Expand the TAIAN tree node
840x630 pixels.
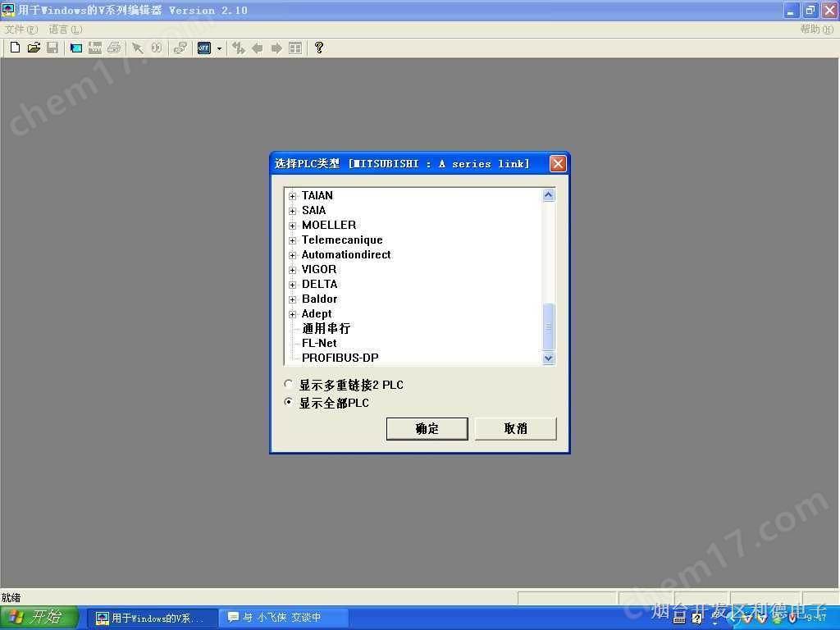click(292, 196)
